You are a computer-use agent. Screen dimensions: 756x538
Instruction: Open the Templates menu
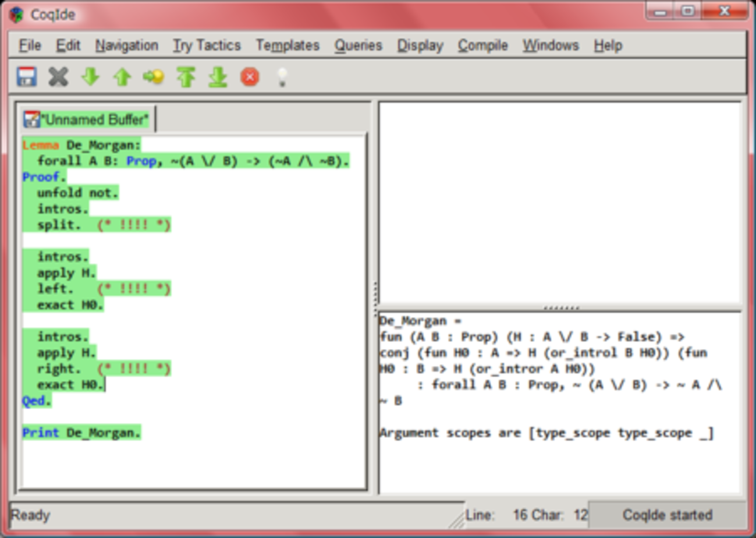(288, 45)
